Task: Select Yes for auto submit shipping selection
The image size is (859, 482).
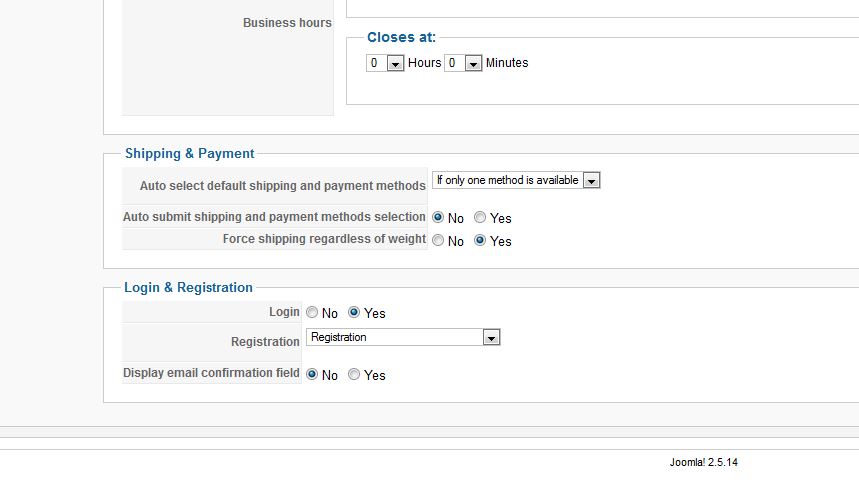Action: (480, 217)
